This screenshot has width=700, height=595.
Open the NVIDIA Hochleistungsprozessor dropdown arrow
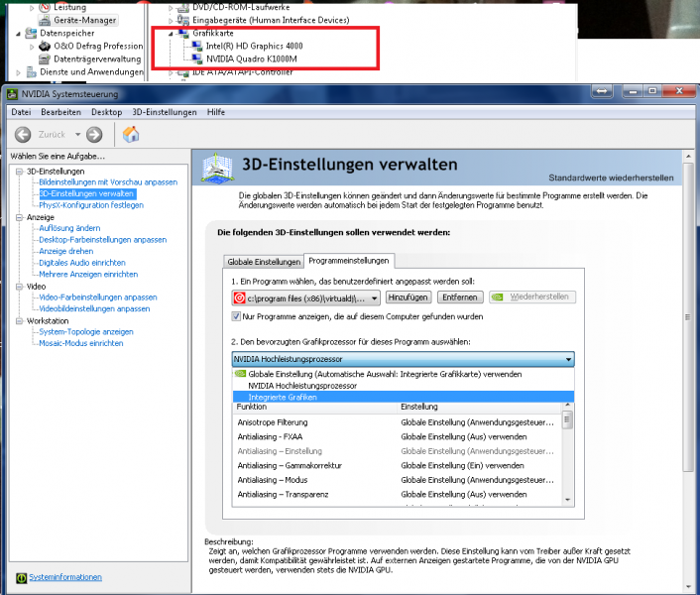tap(568, 359)
